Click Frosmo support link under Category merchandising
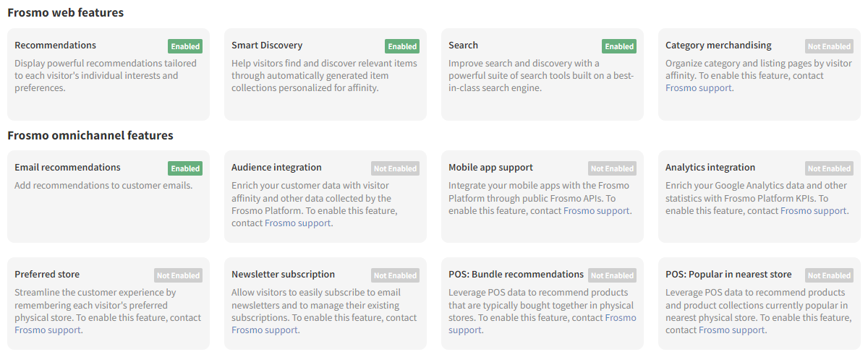Viewport: 868px width, 357px height. (699, 88)
